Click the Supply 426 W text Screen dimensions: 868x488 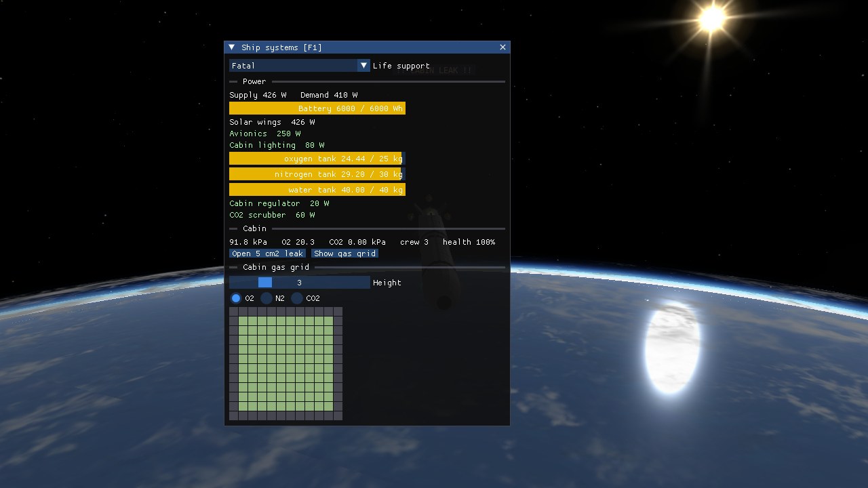tap(258, 95)
